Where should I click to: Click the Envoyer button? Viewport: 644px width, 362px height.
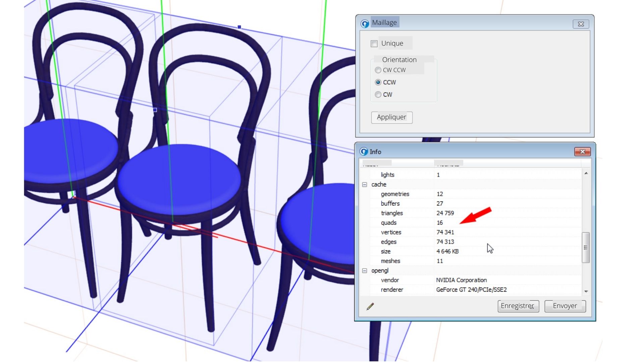(x=565, y=306)
